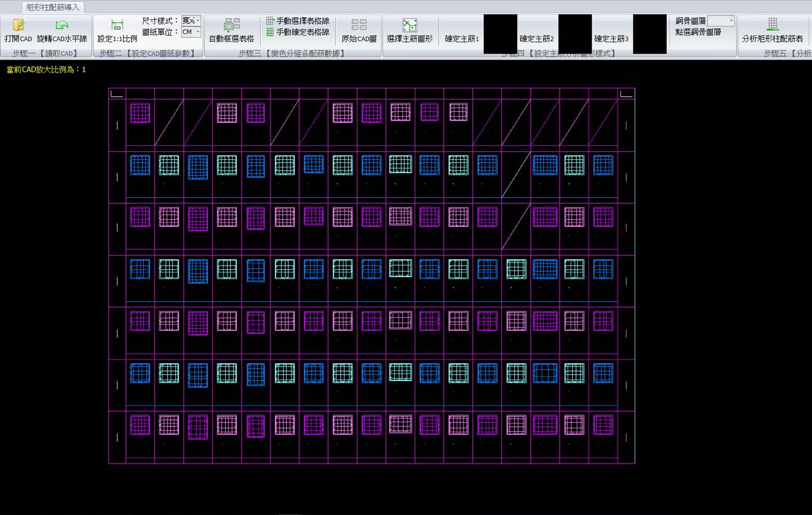
Task: Click the 打開CAD open file icon
Action: tap(18, 25)
